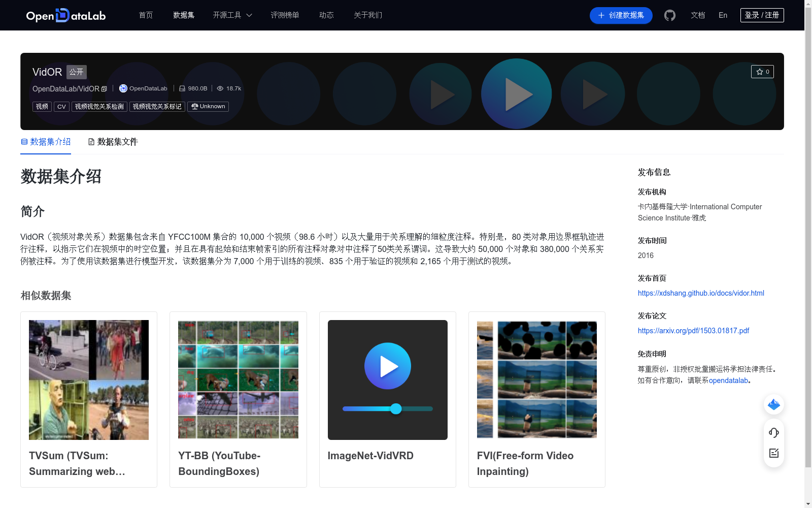Click the 创建数据集 button
The width and height of the screenshot is (812, 508).
pyautogui.click(x=621, y=15)
